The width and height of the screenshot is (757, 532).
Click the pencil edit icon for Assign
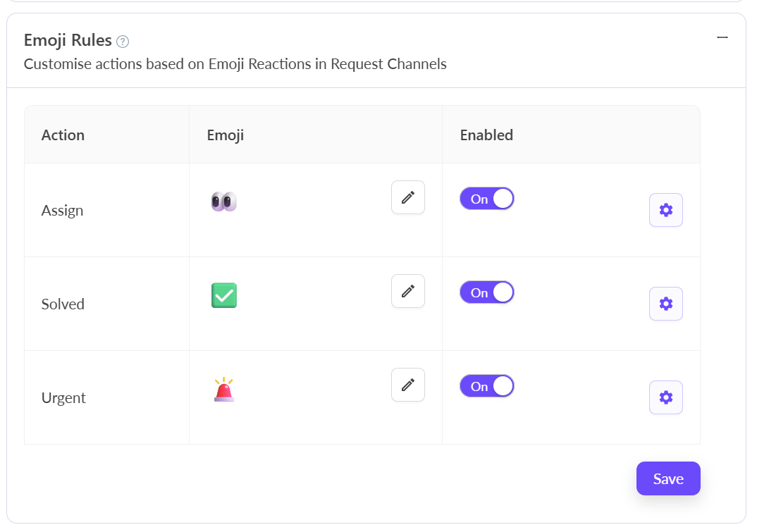[x=408, y=197]
